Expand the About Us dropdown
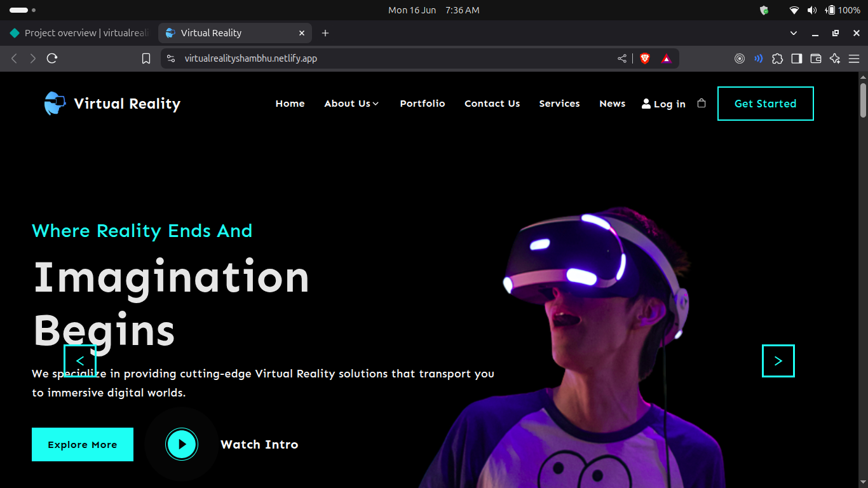868x488 pixels. [351, 103]
